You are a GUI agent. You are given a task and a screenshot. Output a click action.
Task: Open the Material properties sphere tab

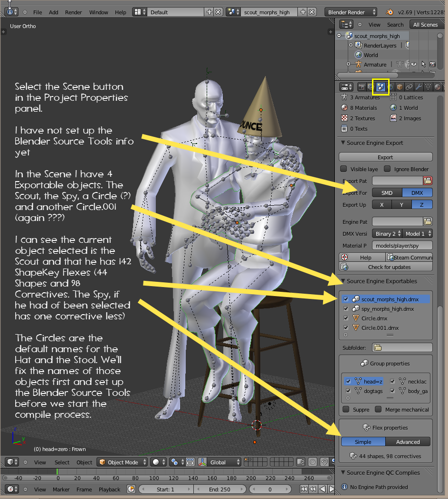(438, 87)
